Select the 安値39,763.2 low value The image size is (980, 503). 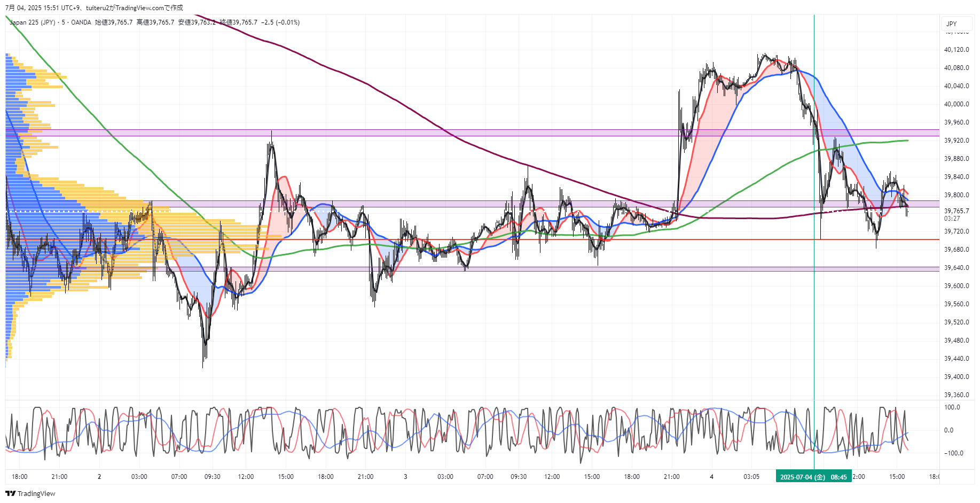point(197,22)
